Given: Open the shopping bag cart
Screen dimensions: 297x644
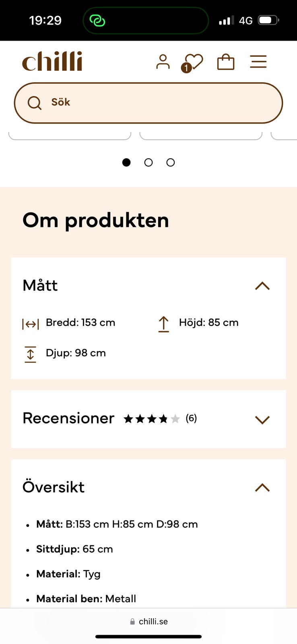Looking at the screenshot, I should point(226,62).
